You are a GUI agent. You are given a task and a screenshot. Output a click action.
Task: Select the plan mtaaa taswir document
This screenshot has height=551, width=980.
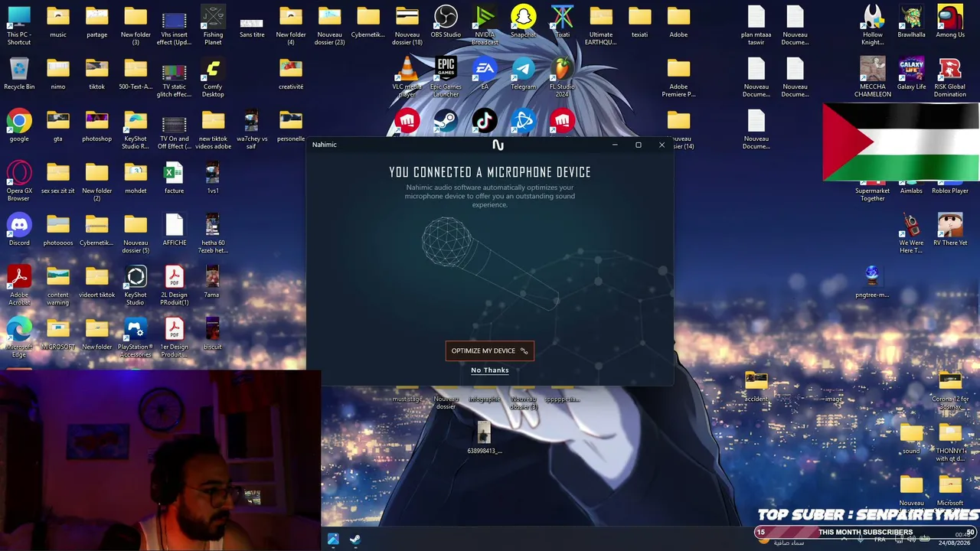(x=756, y=24)
